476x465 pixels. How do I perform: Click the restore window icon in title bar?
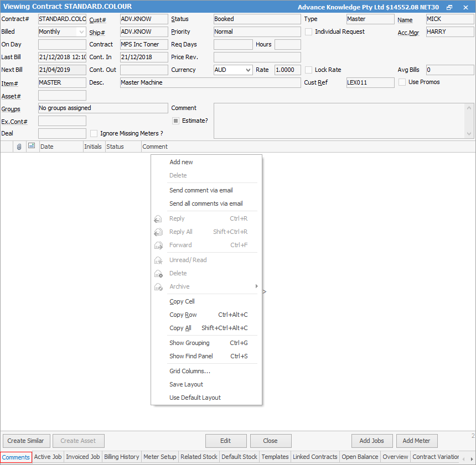click(449, 7)
